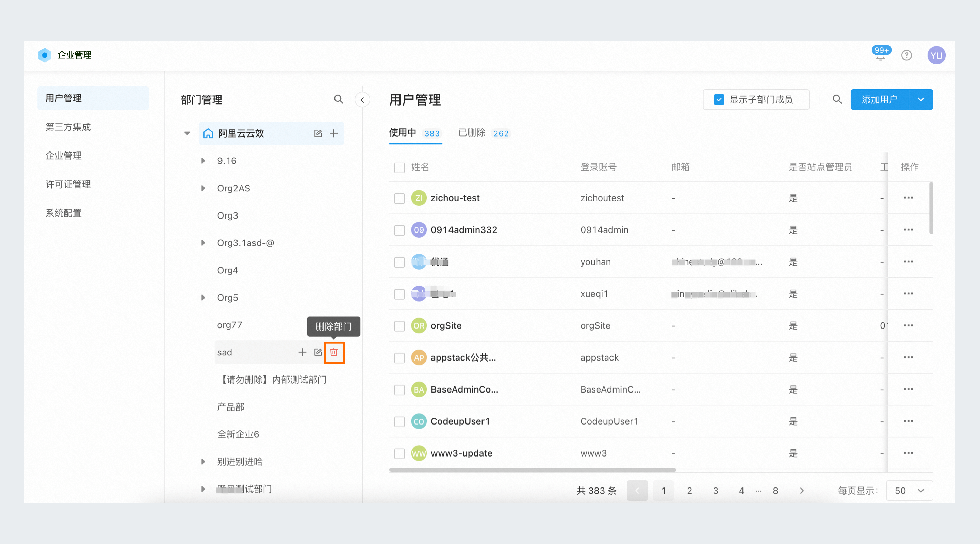Expand the partially hidden 测试部门 node
This screenshot has width=980, height=544.
203,489
